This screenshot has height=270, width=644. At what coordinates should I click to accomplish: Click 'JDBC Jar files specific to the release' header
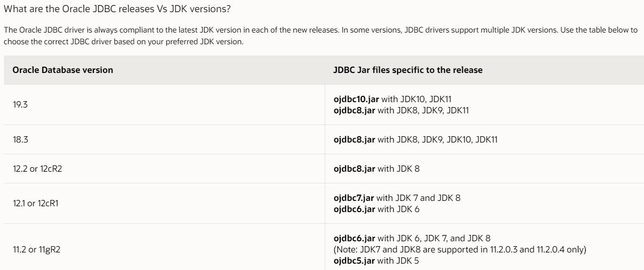408,70
